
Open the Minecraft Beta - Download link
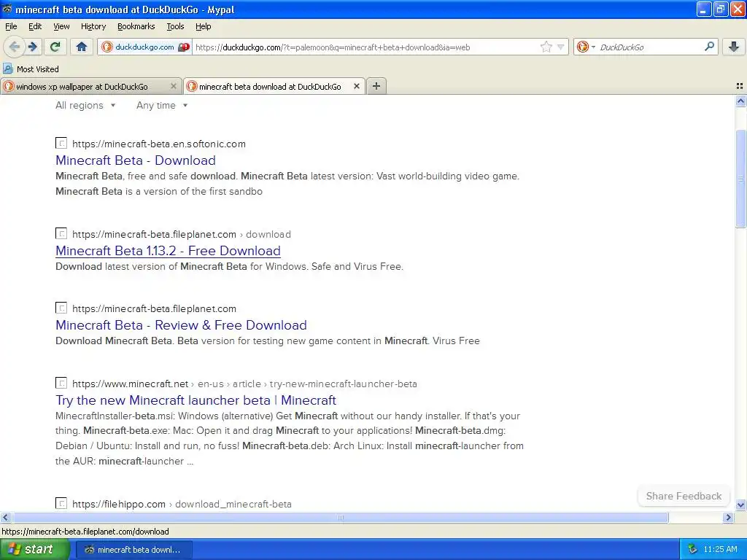[135, 160]
